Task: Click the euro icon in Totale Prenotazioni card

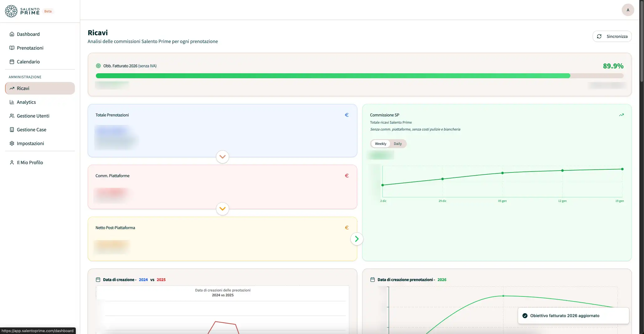Action: point(347,115)
